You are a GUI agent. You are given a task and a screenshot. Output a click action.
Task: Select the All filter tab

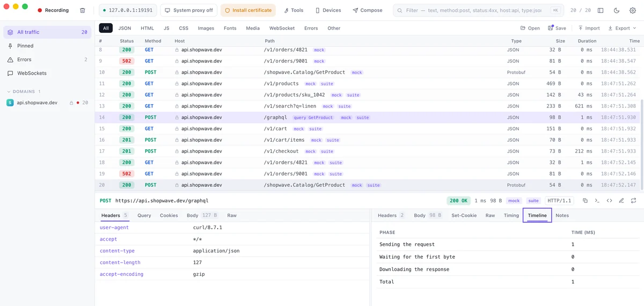point(106,28)
